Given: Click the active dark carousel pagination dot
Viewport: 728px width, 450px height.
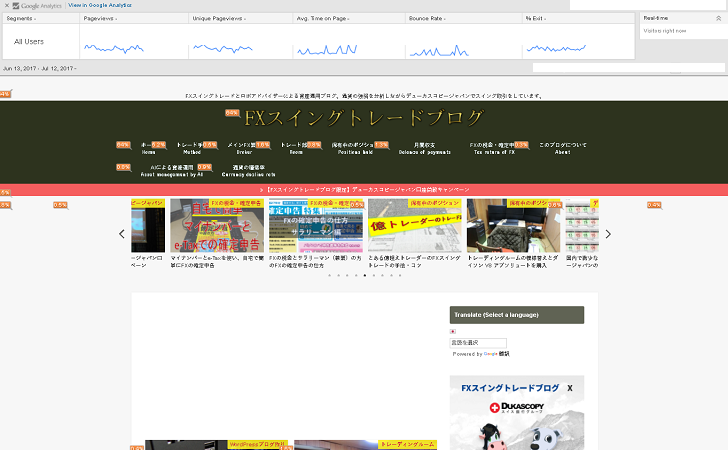Looking at the screenshot, I should pos(365,275).
